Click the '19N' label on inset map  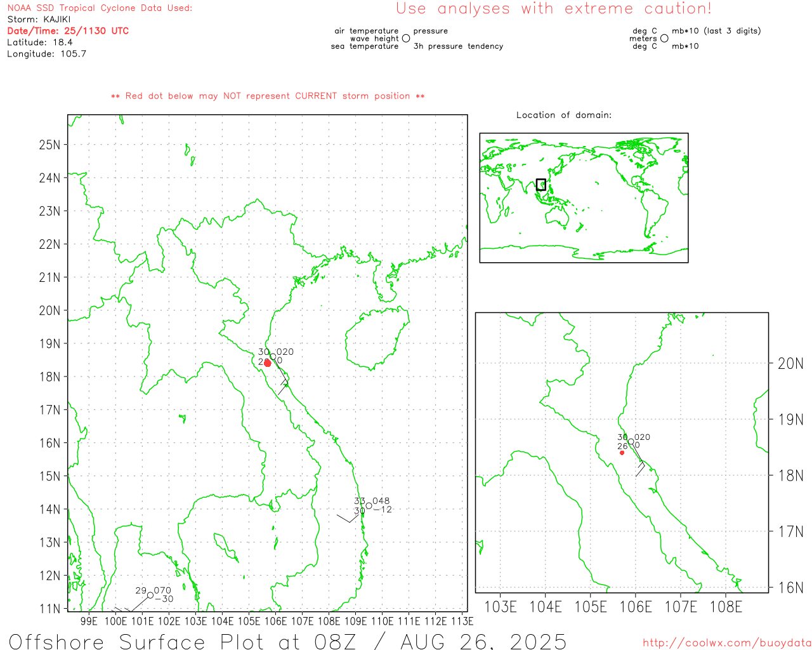pyautogui.click(x=790, y=420)
